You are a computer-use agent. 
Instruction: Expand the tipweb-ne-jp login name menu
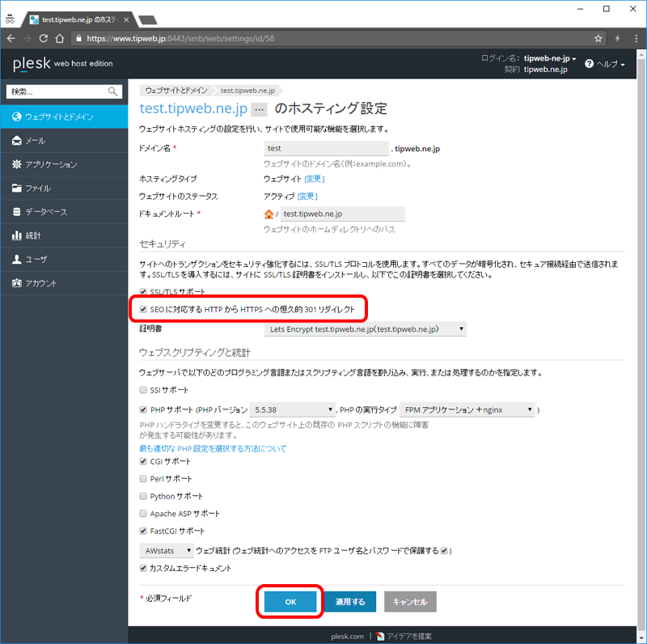[x=550, y=58]
